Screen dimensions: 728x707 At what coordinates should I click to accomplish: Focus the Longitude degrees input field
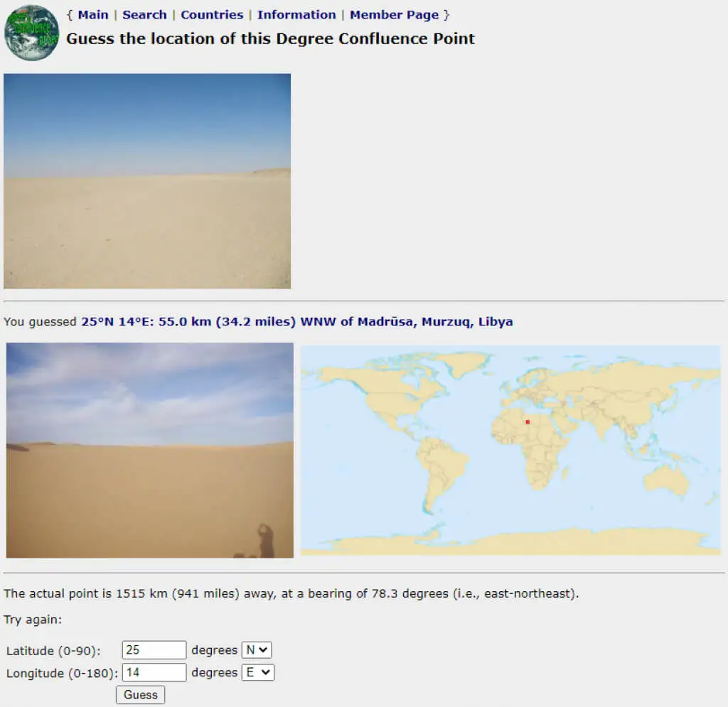[154, 673]
